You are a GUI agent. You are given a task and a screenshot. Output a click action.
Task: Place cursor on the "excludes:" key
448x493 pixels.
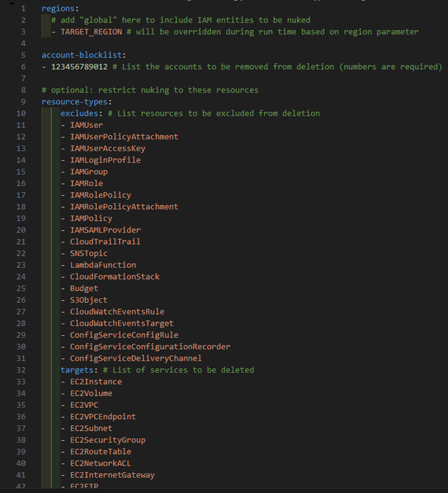click(81, 113)
